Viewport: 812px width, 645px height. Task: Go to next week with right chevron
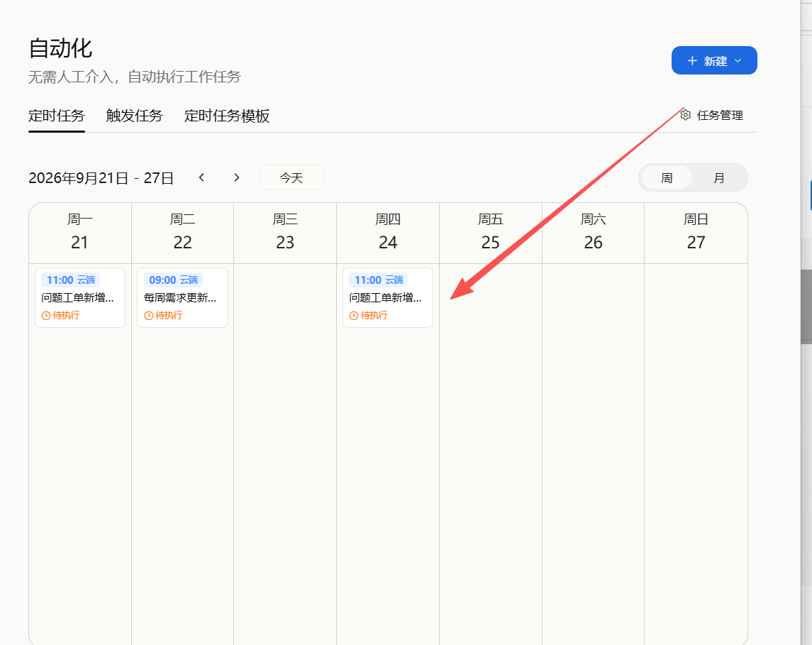point(237,177)
